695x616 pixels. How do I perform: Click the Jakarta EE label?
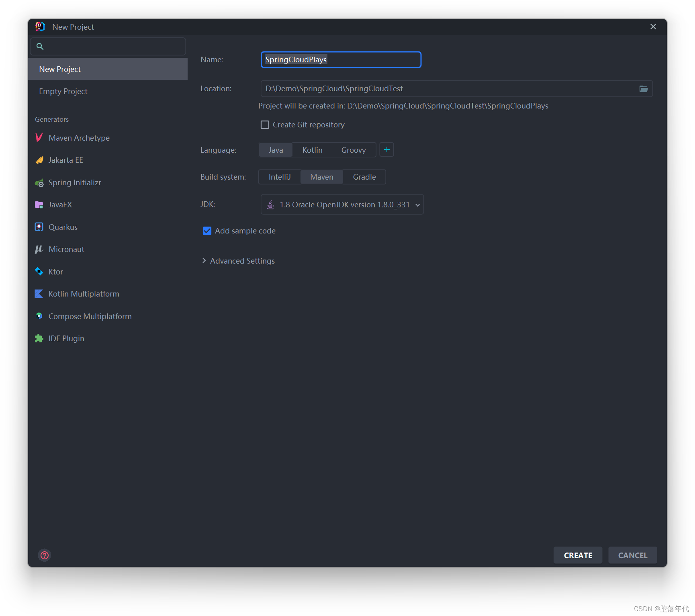pos(66,160)
